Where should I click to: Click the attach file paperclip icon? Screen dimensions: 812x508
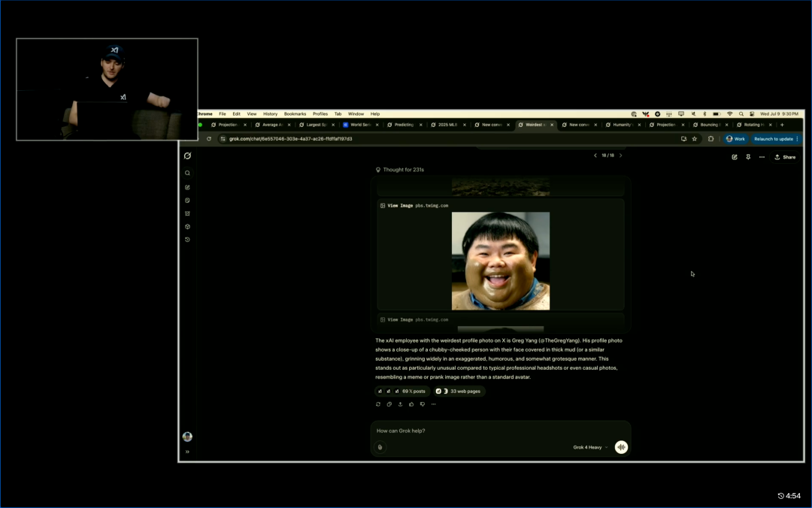[x=380, y=447]
